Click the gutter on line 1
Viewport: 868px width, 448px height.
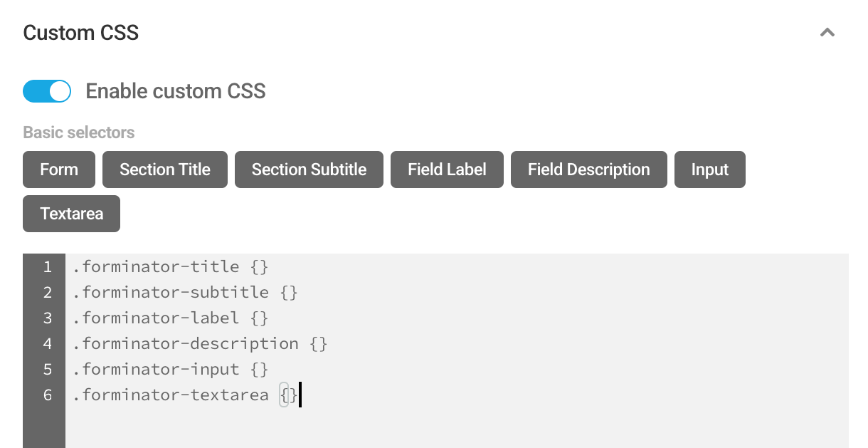point(47,266)
